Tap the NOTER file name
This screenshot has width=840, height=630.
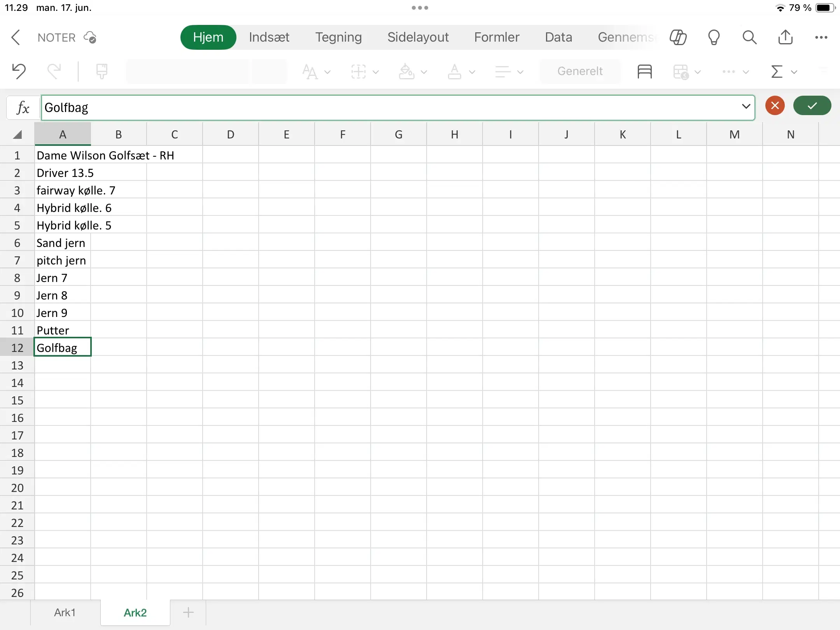click(x=56, y=38)
